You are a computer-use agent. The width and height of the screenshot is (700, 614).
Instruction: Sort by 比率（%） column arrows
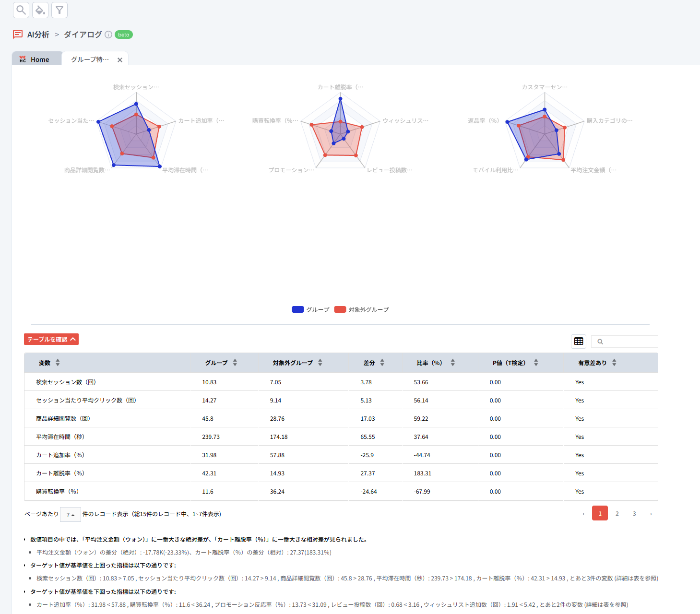tap(452, 363)
